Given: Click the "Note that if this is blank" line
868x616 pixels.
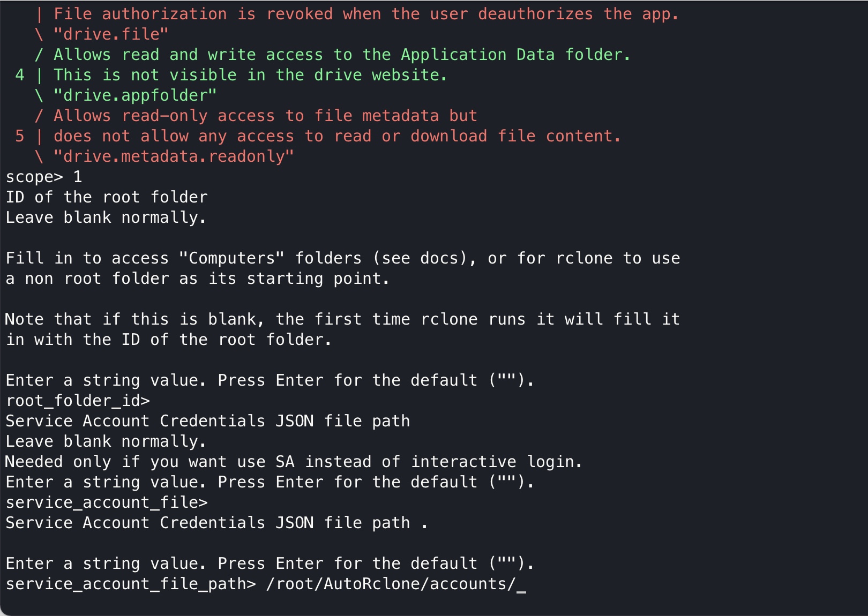Looking at the screenshot, I should pyautogui.click(x=342, y=320).
